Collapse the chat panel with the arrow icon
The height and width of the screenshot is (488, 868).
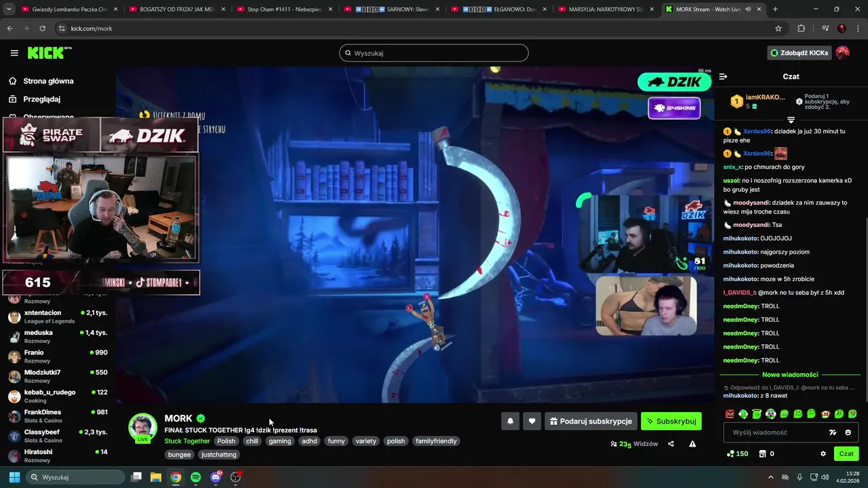[723, 77]
